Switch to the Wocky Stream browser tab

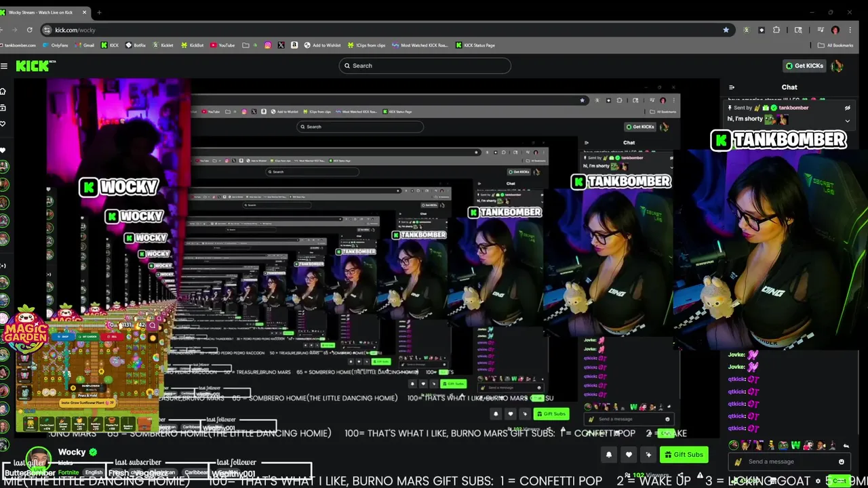(44, 12)
